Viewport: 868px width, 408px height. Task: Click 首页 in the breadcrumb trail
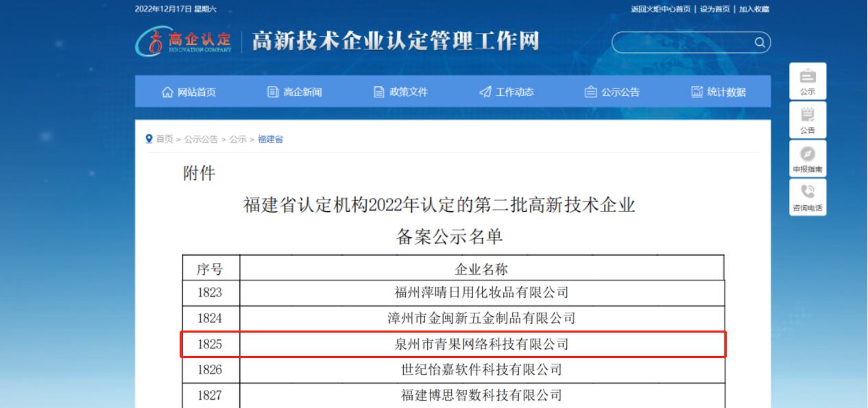click(165, 139)
